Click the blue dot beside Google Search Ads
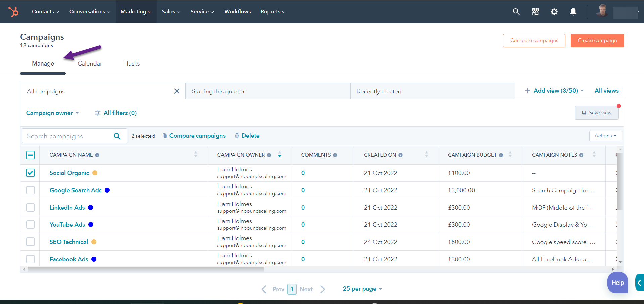The width and height of the screenshot is (644, 304). click(x=107, y=190)
